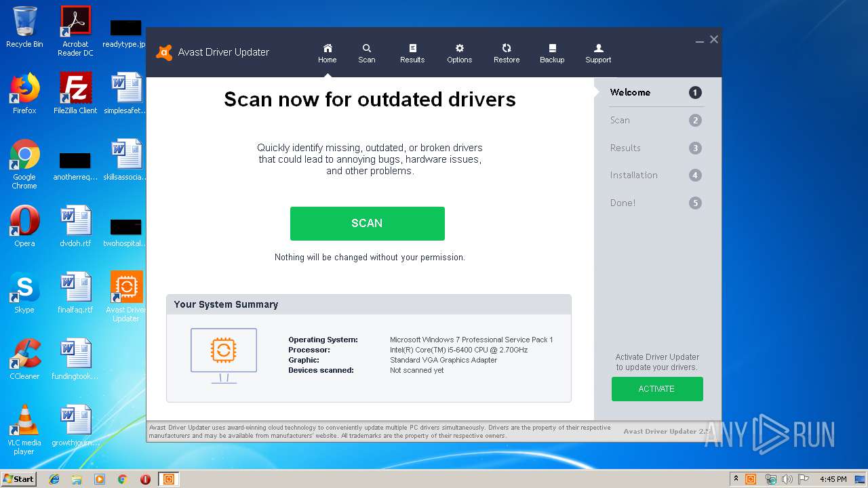Viewport: 868px width, 488px height.
Task: Select the growthjourn document on desktop
Action: [75, 426]
